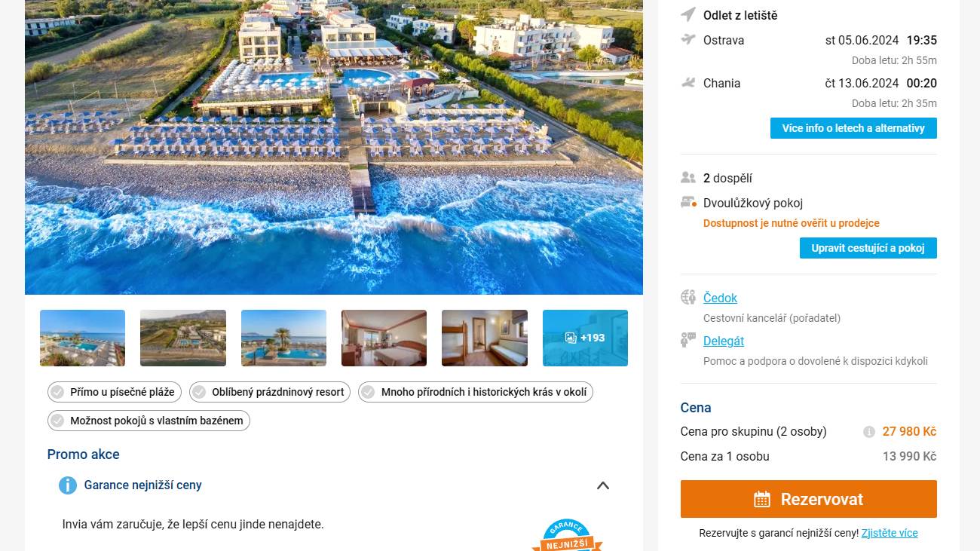This screenshot has height=551, width=980.
Task: Click the check tag Možnost pokojů s vlastním bazénem
Action: [149, 421]
